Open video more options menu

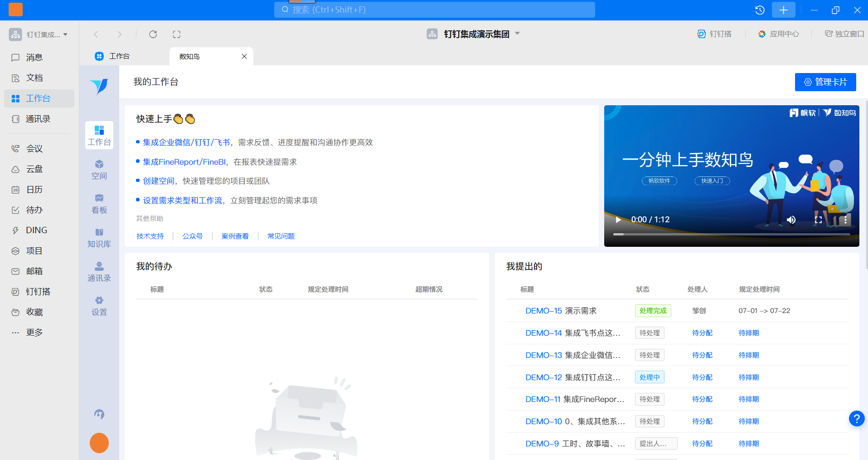[845, 220]
